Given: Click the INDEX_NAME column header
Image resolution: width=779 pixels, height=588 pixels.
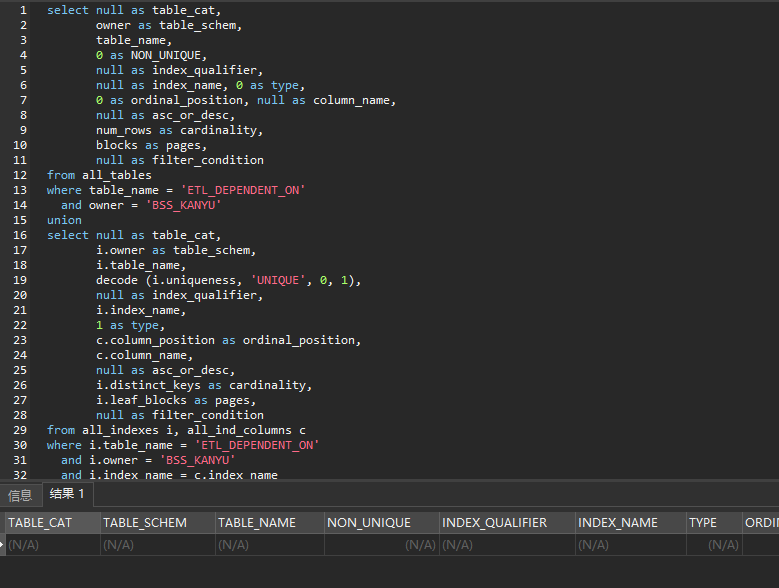Looking at the screenshot, I should pos(631,523).
